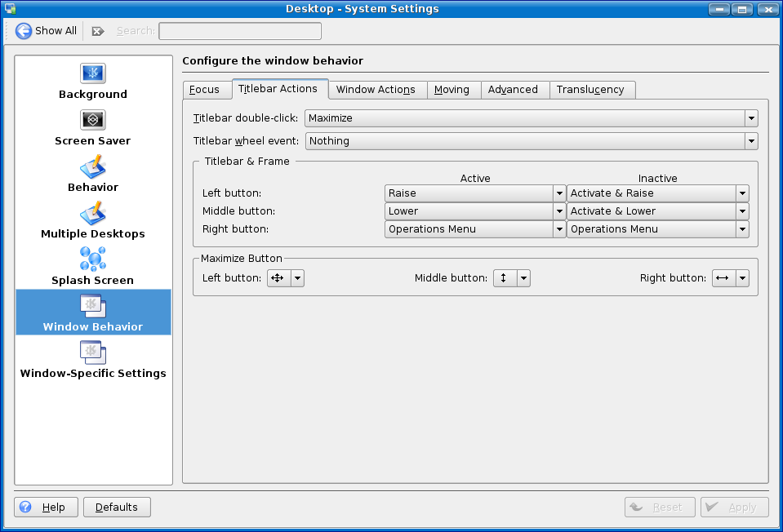Open the Window Actions tab
The image size is (783, 532).
(x=376, y=90)
